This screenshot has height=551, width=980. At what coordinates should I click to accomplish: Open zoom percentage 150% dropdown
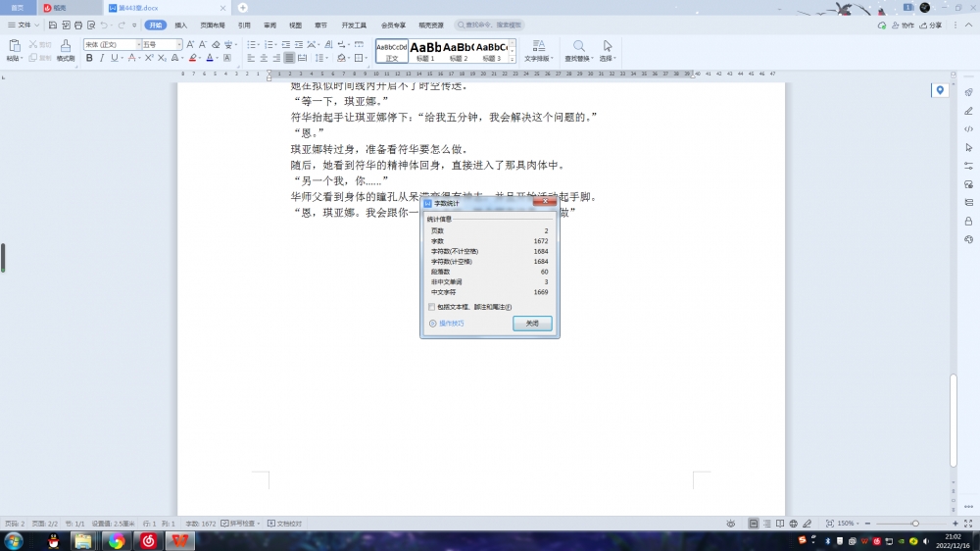coord(848,524)
